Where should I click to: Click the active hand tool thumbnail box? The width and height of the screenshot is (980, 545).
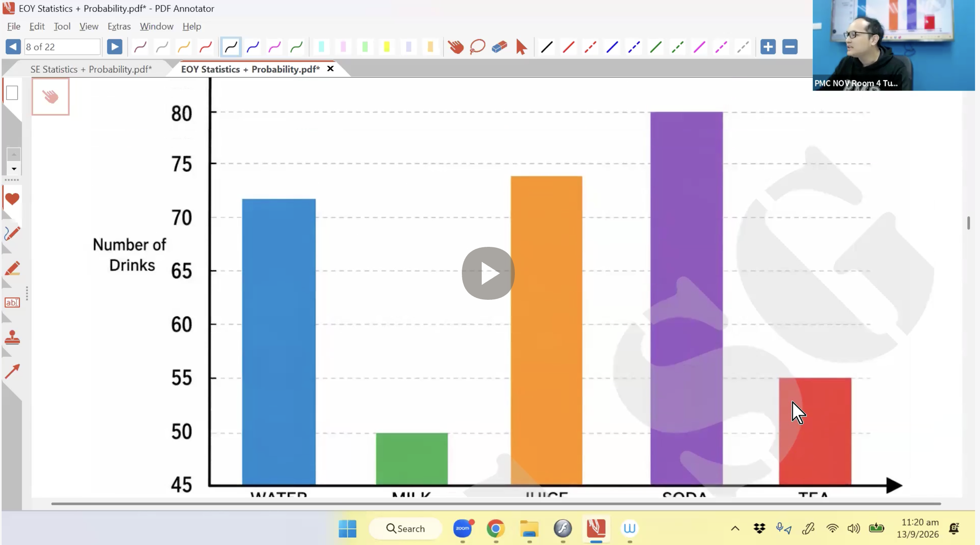tap(50, 97)
